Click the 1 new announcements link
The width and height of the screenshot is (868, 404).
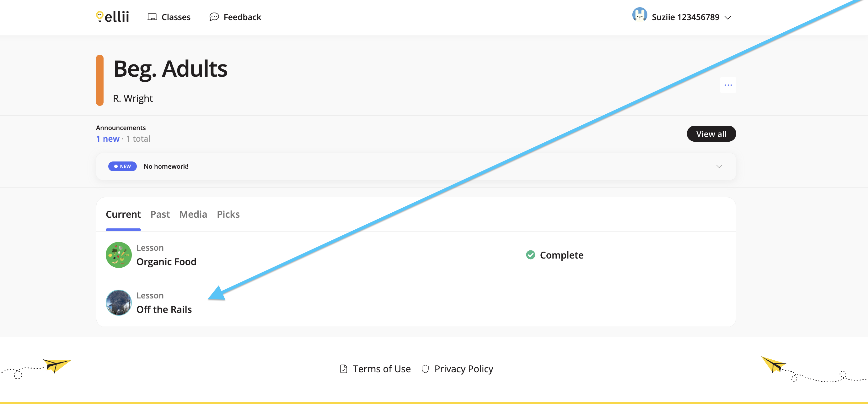point(108,139)
